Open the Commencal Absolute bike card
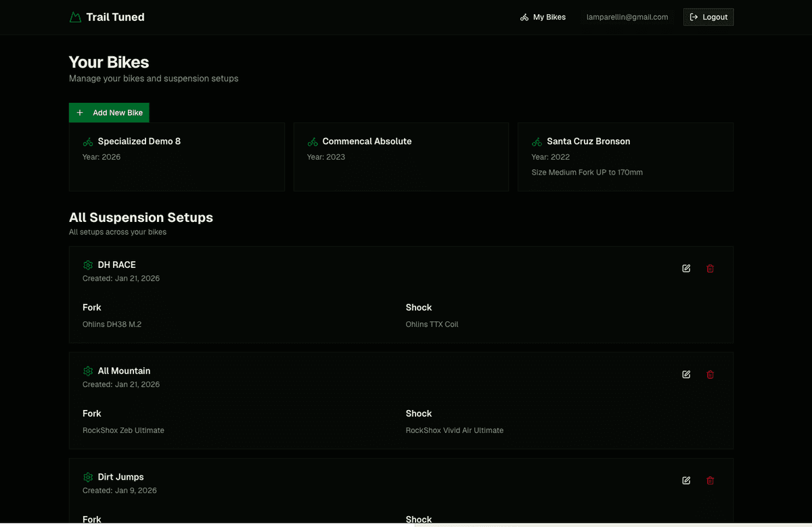This screenshot has width=812, height=527. coord(401,157)
